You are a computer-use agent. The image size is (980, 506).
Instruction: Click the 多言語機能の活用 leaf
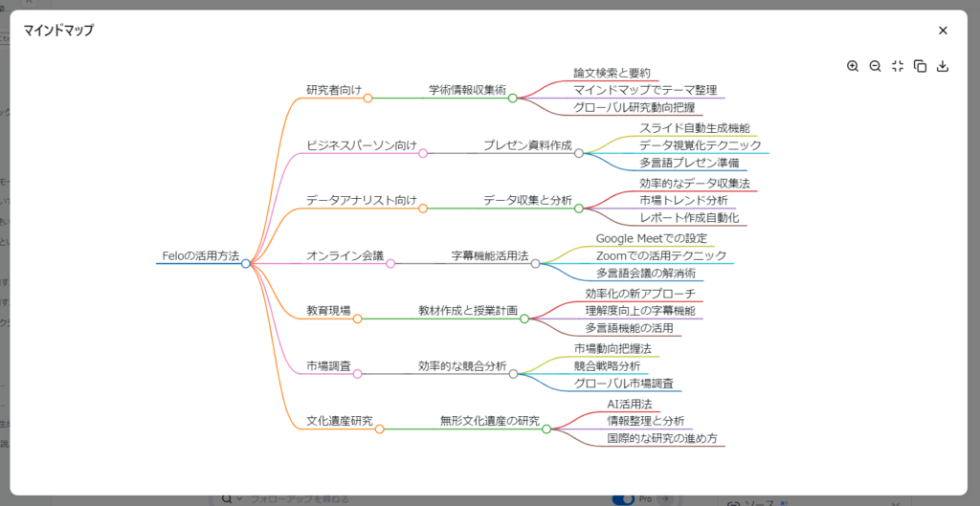click(630, 328)
